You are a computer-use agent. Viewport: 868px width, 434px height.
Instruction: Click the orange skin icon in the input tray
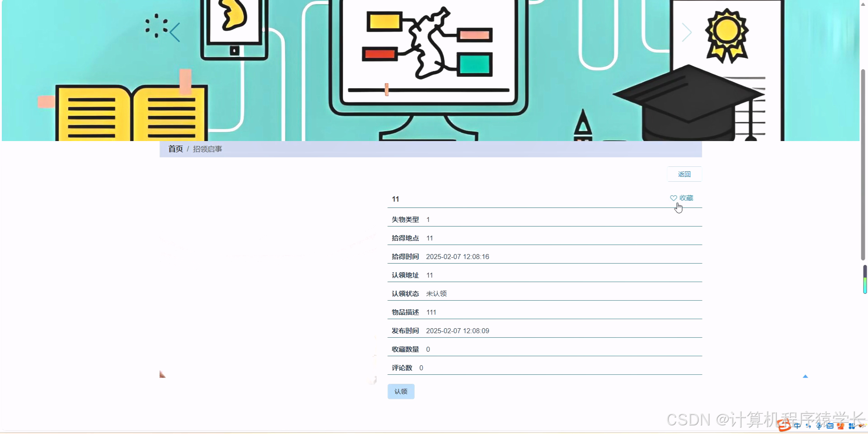pyautogui.click(x=841, y=426)
